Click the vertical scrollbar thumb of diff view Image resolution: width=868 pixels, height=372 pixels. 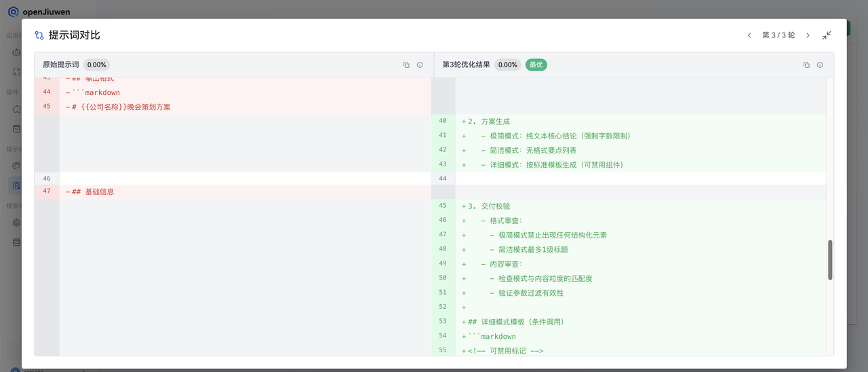[x=830, y=260]
